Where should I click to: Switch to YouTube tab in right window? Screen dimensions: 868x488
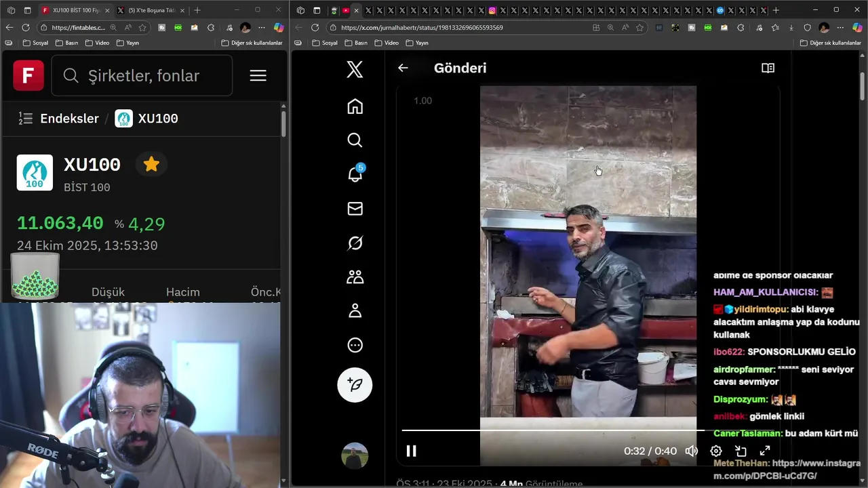click(x=345, y=10)
